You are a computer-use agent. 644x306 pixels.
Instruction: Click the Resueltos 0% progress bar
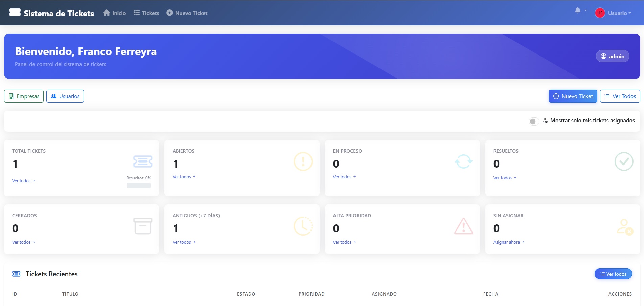139,185
